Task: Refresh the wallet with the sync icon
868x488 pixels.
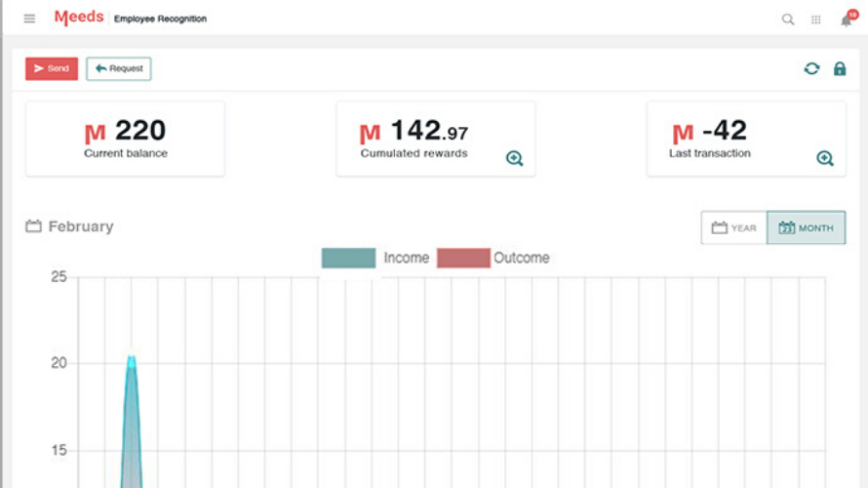Action: point(811,68)
